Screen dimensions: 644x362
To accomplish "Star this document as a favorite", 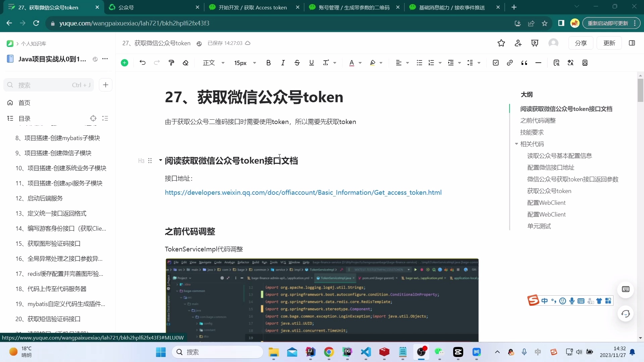I will [x=501, y=43].
